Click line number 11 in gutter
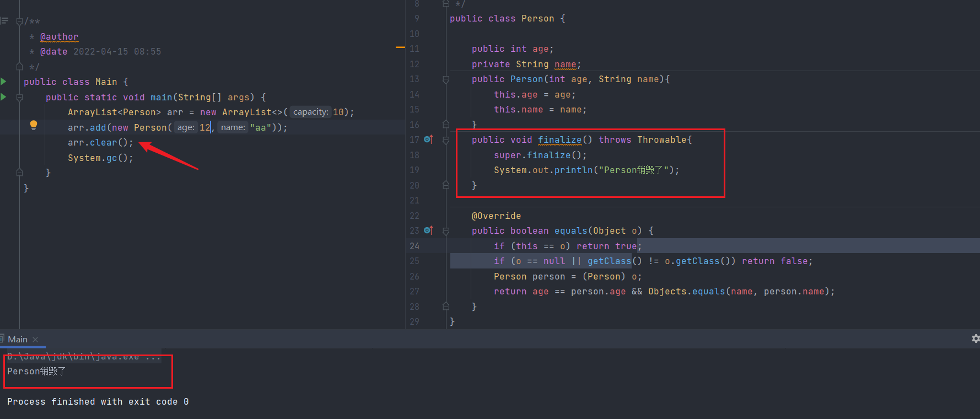 click(414, 49)
